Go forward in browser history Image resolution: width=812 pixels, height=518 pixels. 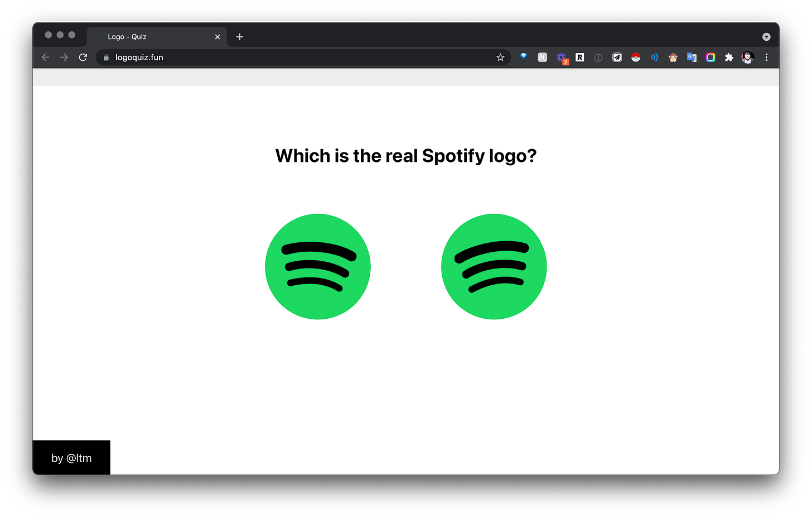pyautogui.click(x=64, y=57)
